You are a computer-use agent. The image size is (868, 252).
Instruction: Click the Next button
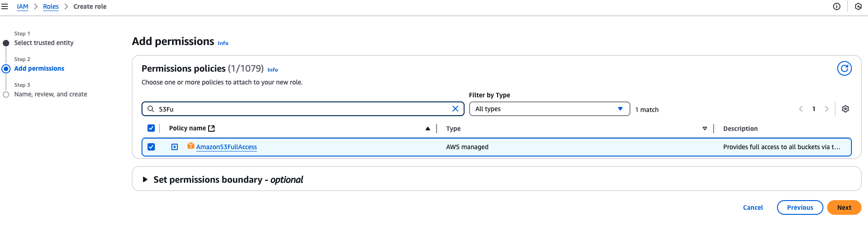844,207
